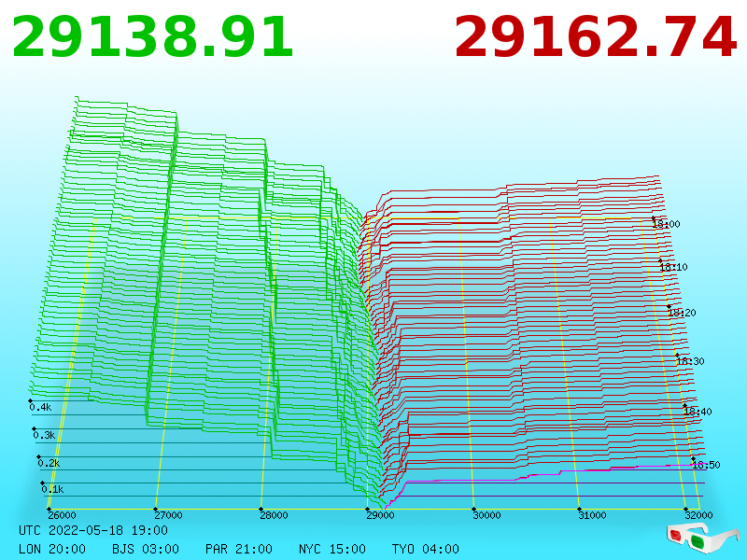Click the 3D glasses icon
The image size is (747, 560).
[x=703, y=538]
